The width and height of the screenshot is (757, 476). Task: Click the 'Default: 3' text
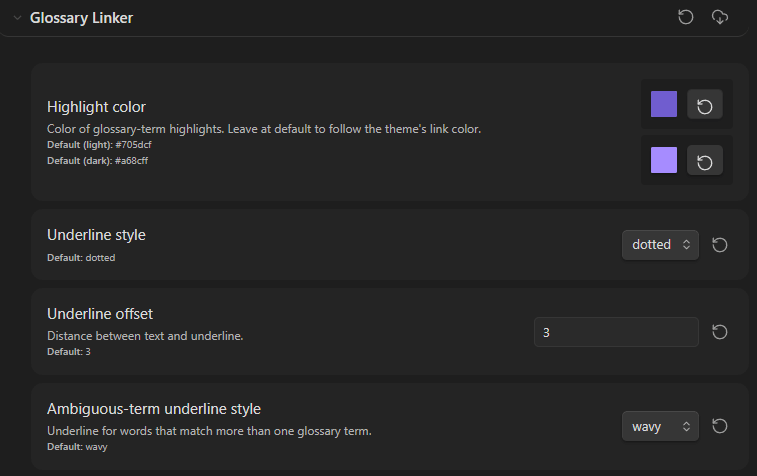69,352
